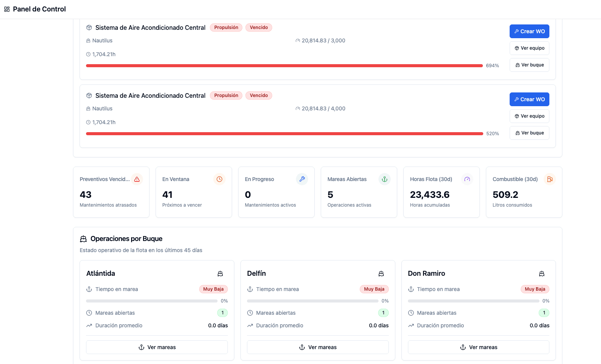601x364 pixels.
Task: Open Ver mareas for Atlántida
Action: tap(157, 347)
